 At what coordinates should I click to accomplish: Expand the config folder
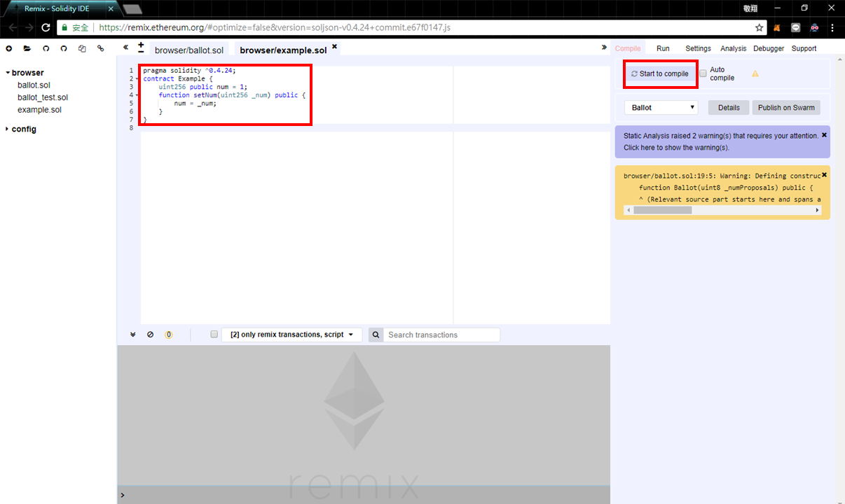click(7, 129)
